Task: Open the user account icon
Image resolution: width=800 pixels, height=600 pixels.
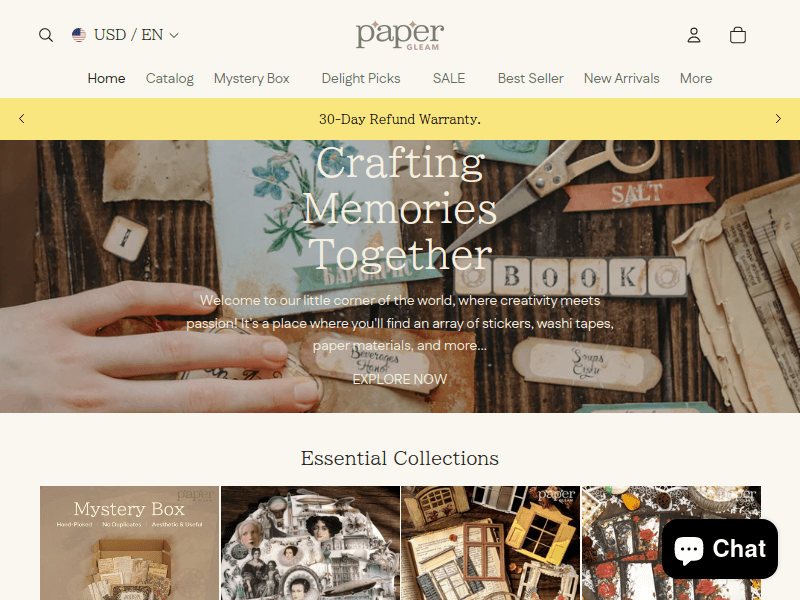Action: (694, 35)
